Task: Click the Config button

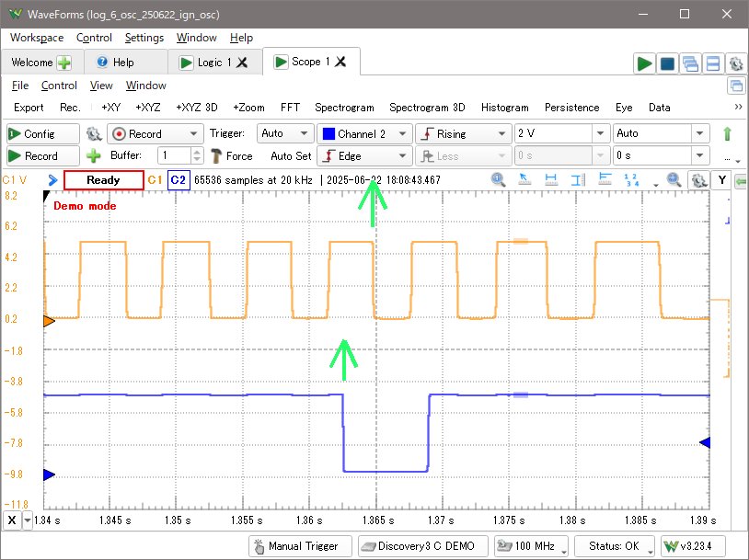Action: click(42, 133)
